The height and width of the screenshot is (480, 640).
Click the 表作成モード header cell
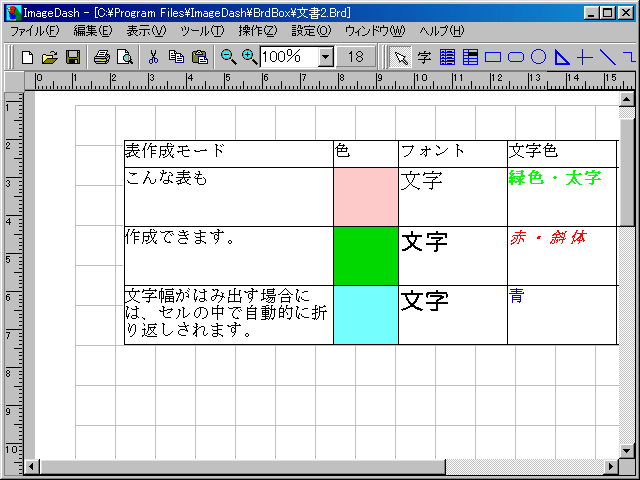[x=229, y=154]
